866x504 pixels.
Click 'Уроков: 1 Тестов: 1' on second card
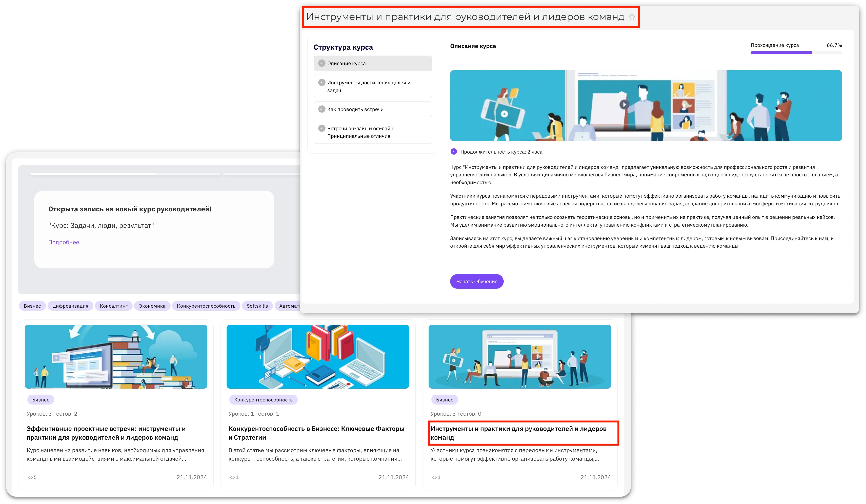pyautogui.click(x=254, y=414)
